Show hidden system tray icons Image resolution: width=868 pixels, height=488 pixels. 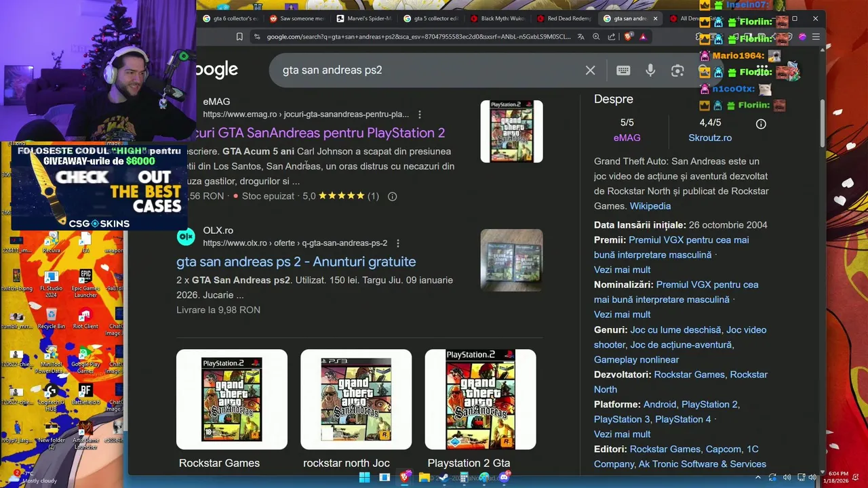757,477
